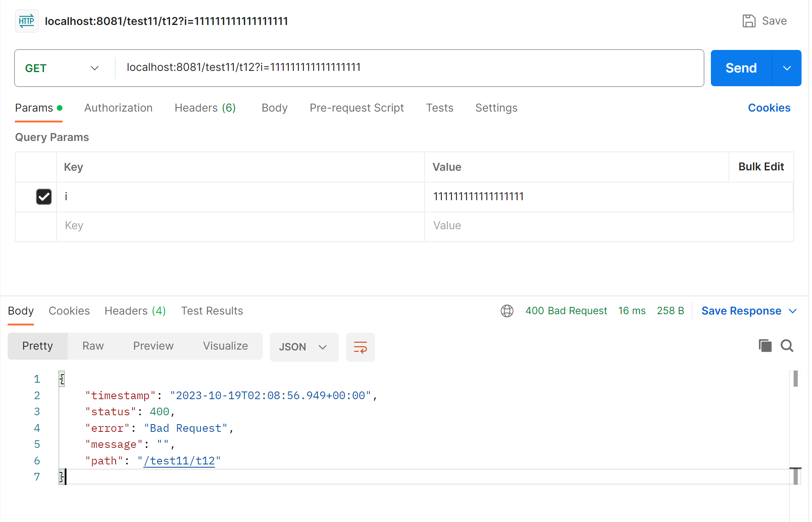This screenshot has height=522, width=812.
Task: Click the empty Value placeholder field
Action: (x=609, y=226)
